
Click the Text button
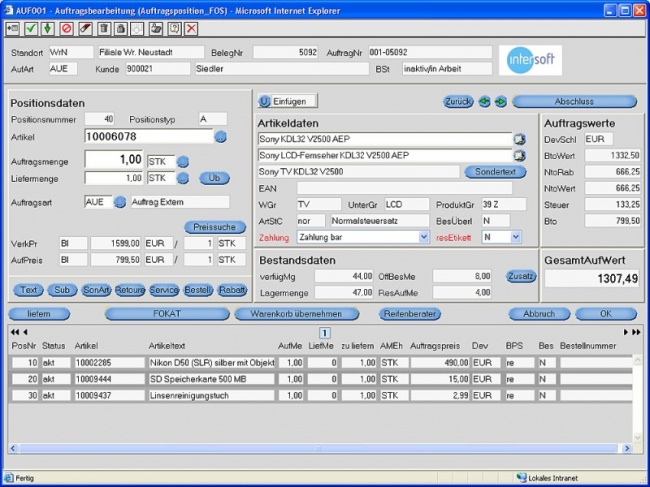[29, 290]
